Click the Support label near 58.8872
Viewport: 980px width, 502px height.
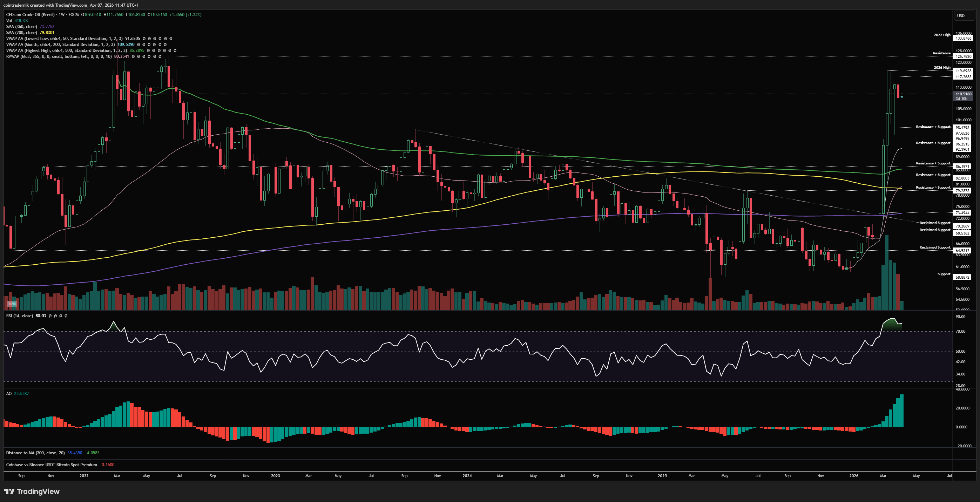click(944, 274)
